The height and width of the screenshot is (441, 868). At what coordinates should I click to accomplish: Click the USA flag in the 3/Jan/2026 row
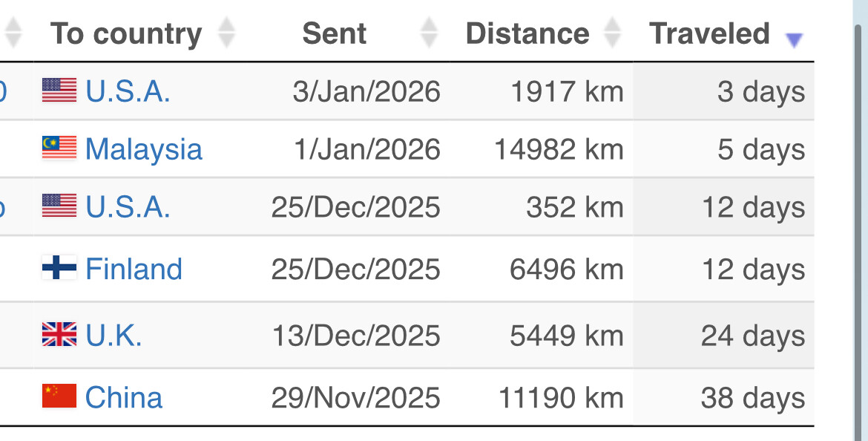click(x=59, y=91)
